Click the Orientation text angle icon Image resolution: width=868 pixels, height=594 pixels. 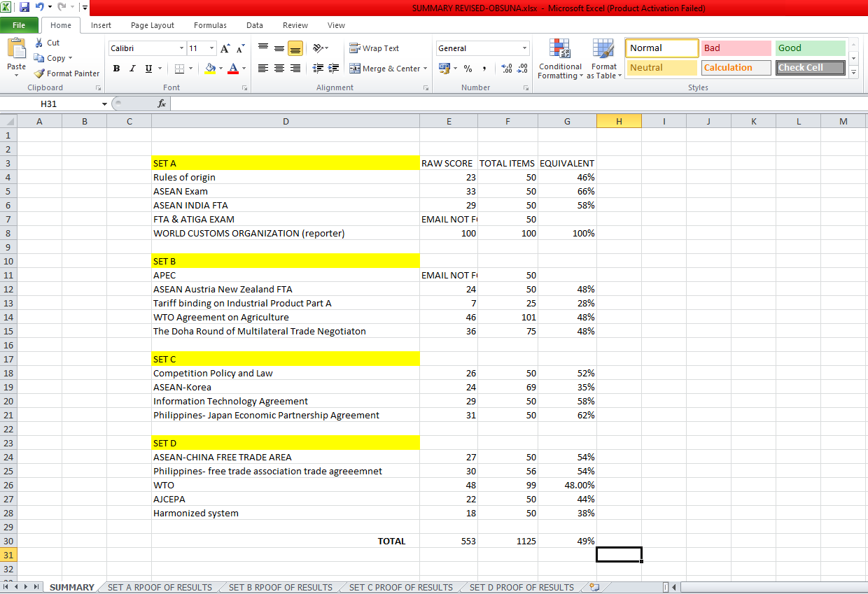[x=317, y=48]
